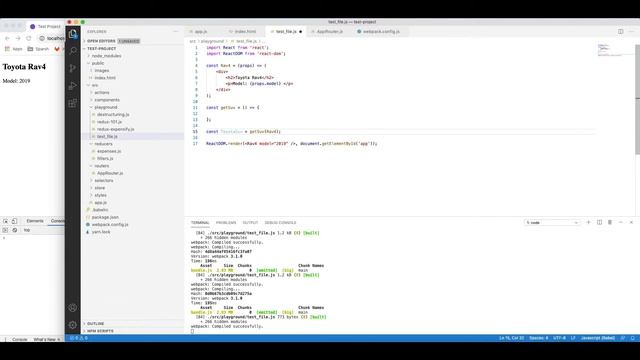Expand the NPM SCRIPTS section
640x360 pixels.
pyautogui.click(x=100, y=331)
